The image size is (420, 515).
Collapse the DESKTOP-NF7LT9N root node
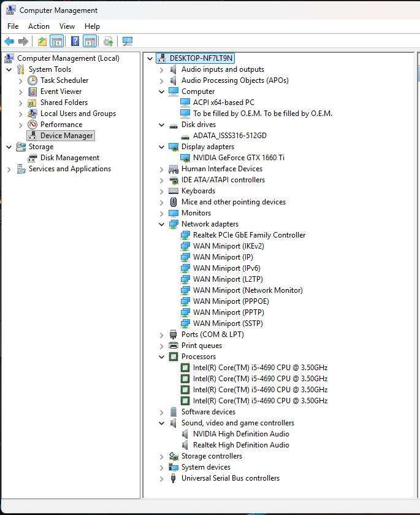150,58
